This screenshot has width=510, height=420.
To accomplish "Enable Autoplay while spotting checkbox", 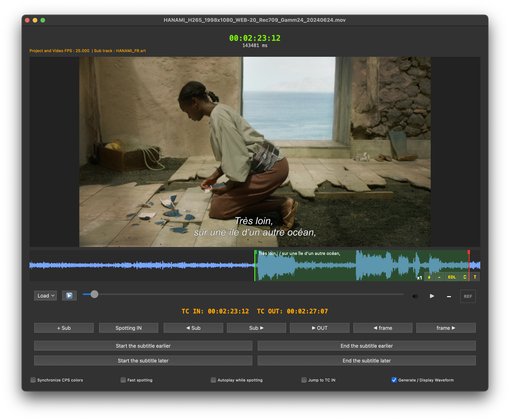I will [213, 380].
